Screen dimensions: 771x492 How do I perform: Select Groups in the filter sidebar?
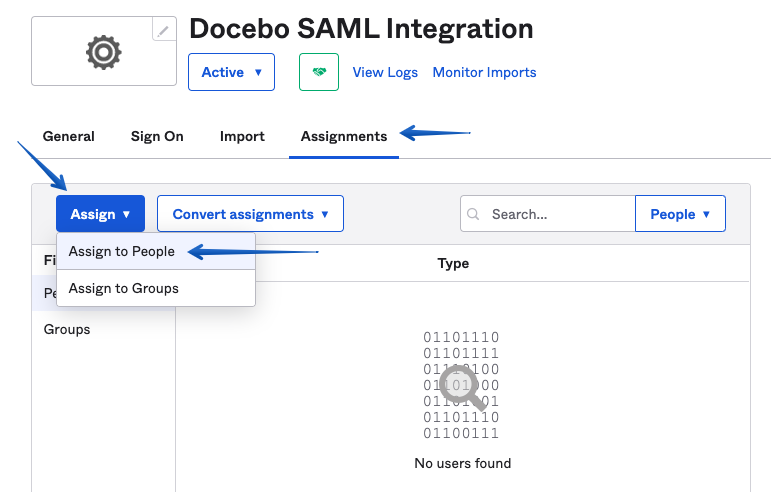tap(67, 329)
